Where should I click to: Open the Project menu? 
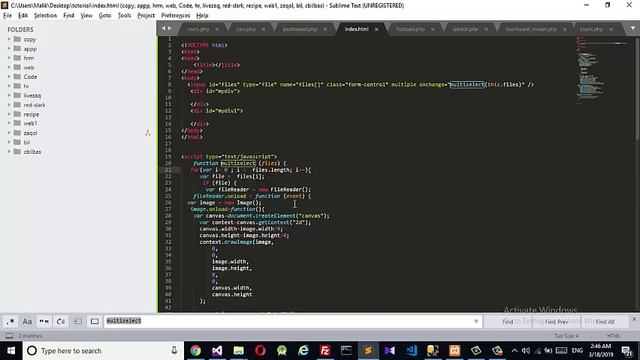[x=146, y=16]
